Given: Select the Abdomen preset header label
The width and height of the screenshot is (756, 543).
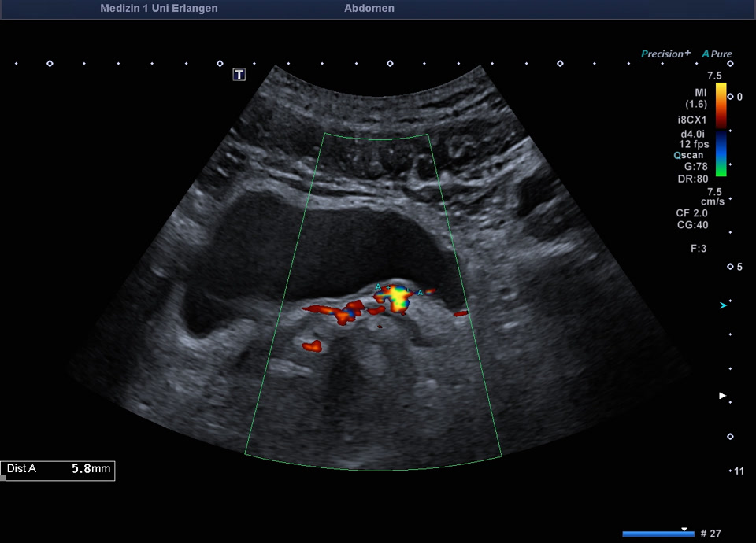Looking at the screenshot, I should pyautogui.click(x=369, y=9).
